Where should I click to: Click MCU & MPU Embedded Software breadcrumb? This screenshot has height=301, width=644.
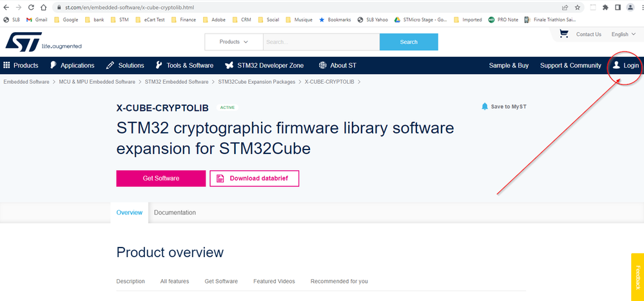[97, 82]
